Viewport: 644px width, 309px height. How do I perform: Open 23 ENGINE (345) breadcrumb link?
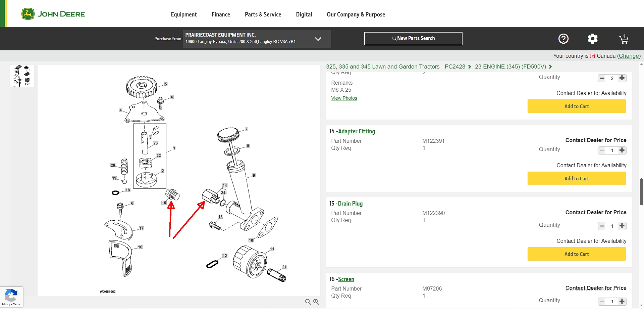point(511,67)
